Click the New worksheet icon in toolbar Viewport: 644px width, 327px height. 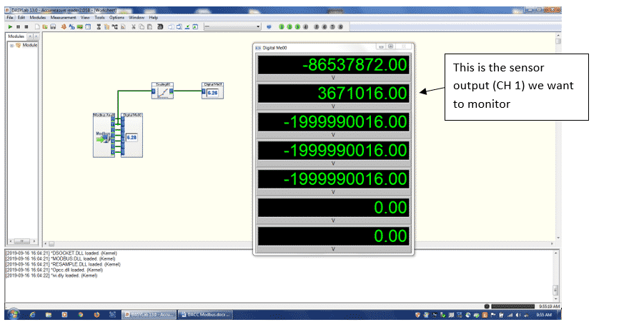(x=36, y=26)
